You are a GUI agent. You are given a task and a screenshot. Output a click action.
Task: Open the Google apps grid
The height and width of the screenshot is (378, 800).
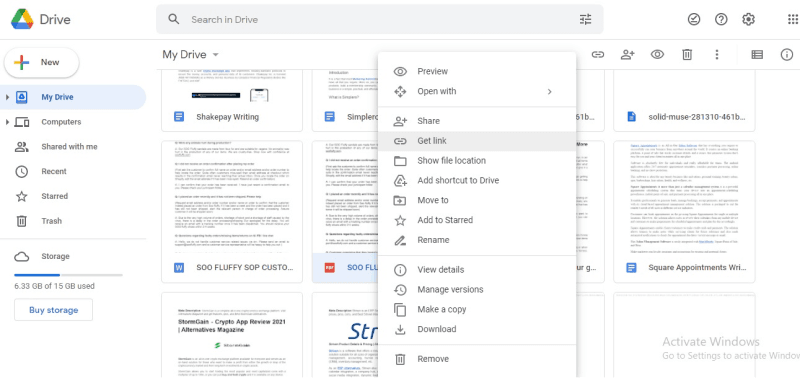(793, 19)
